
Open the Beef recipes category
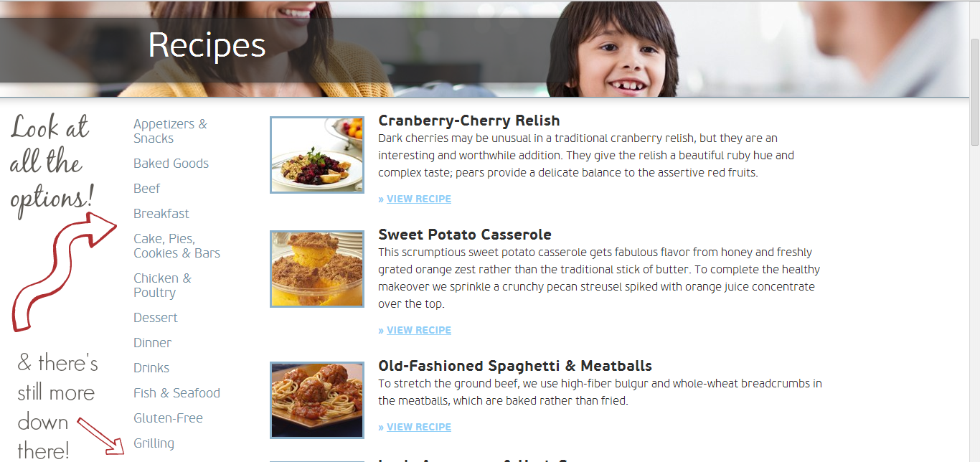146,189
